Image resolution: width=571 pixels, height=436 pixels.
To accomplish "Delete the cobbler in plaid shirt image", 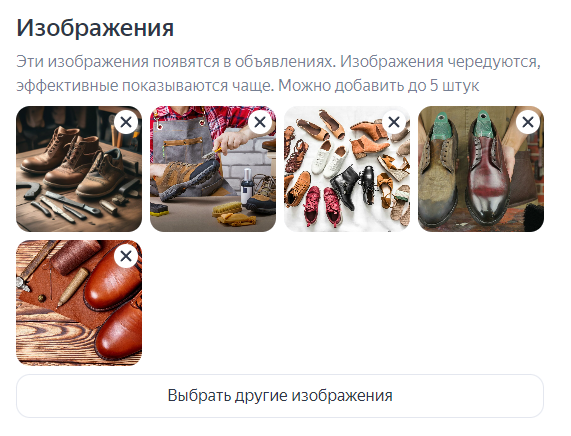I will [x=260, y=122].
